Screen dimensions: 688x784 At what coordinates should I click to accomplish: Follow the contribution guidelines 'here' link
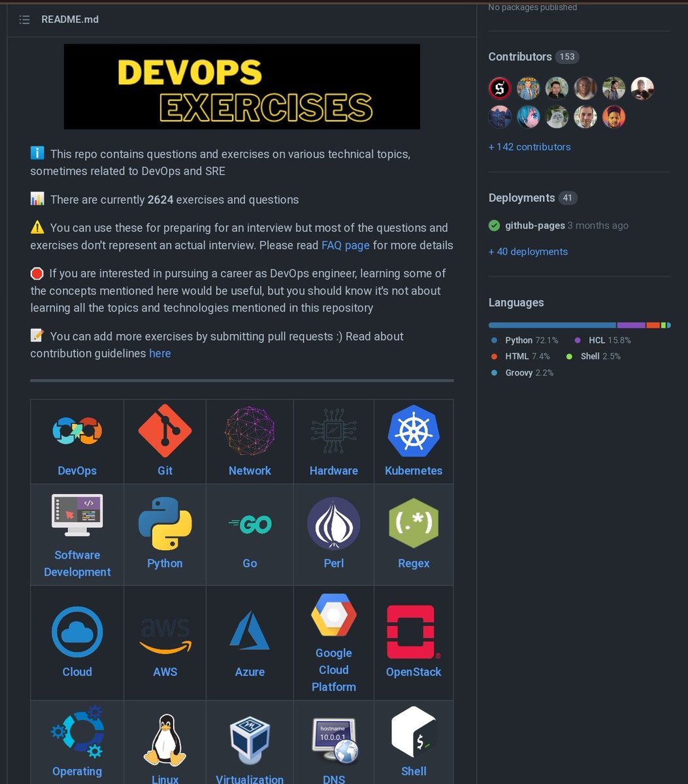point(160,353)
